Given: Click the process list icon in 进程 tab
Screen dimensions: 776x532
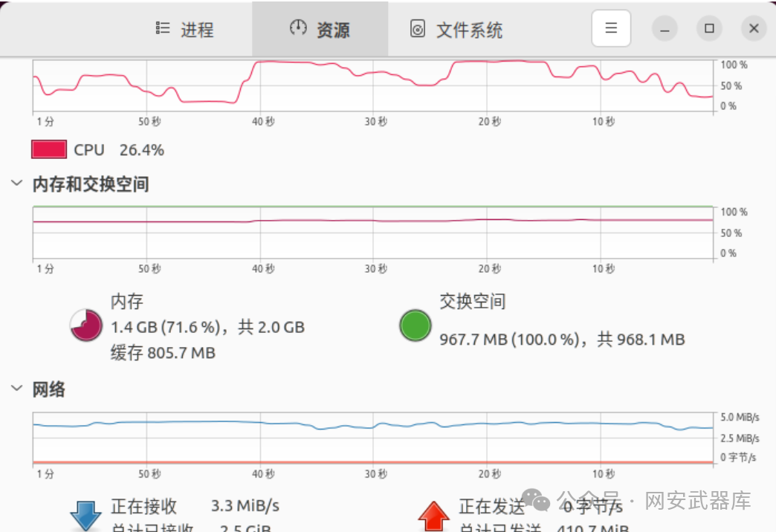Looking at the screenshot, I should (163, 27).
